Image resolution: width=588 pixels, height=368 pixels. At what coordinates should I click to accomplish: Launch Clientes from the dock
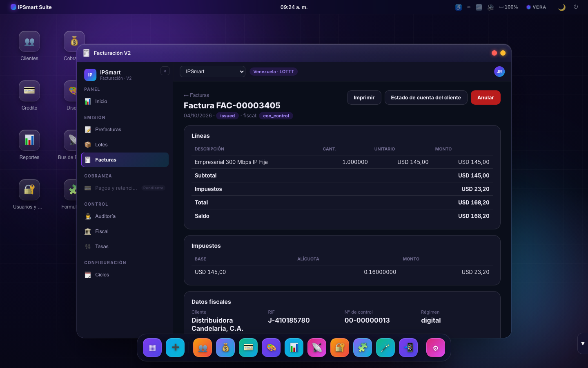(203, 348)
